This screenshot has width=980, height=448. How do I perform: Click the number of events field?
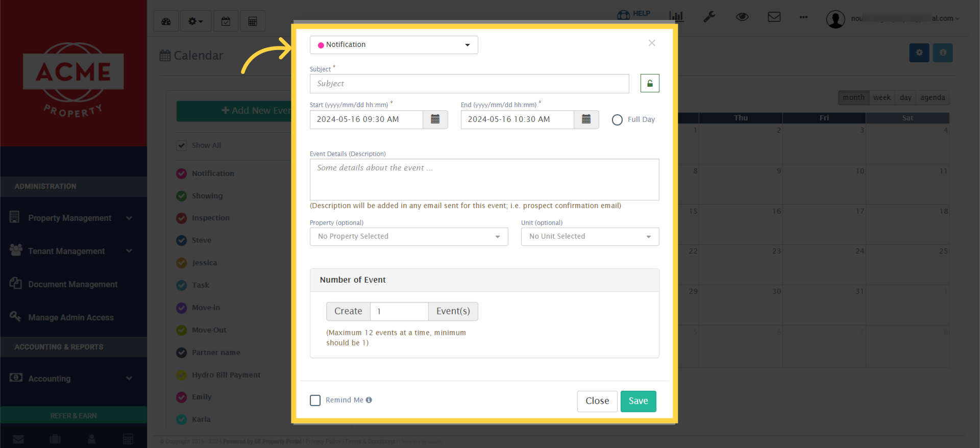click(x=399, y=311)
